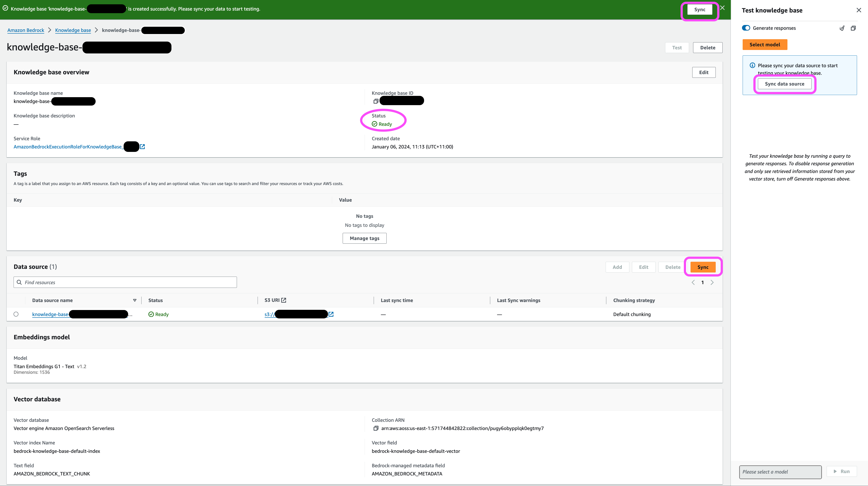Screen dimensions: 868x486
Task: Close the Test knowledge base panel
Action: (859, 10)
